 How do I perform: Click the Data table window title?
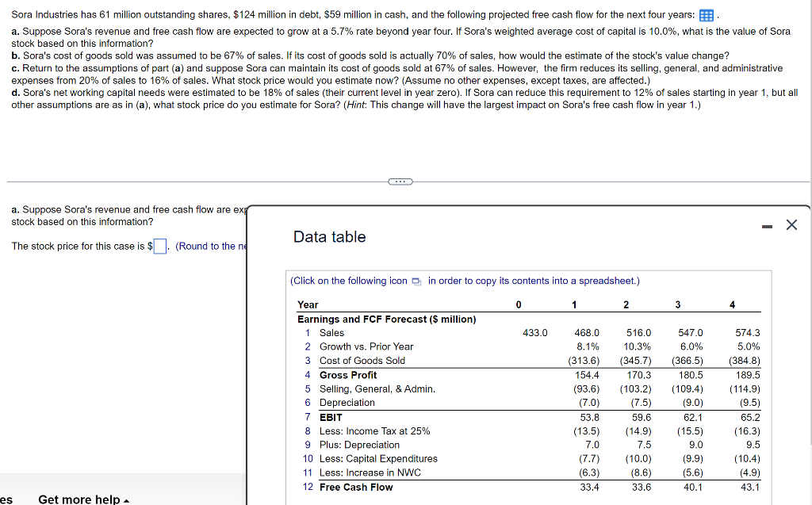pyautogui.click(x=331, y=237)
